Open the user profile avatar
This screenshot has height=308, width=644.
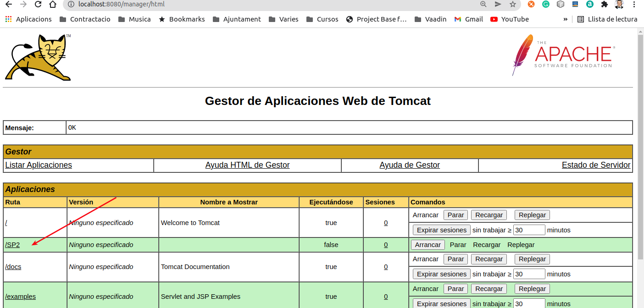pos(619,4)
